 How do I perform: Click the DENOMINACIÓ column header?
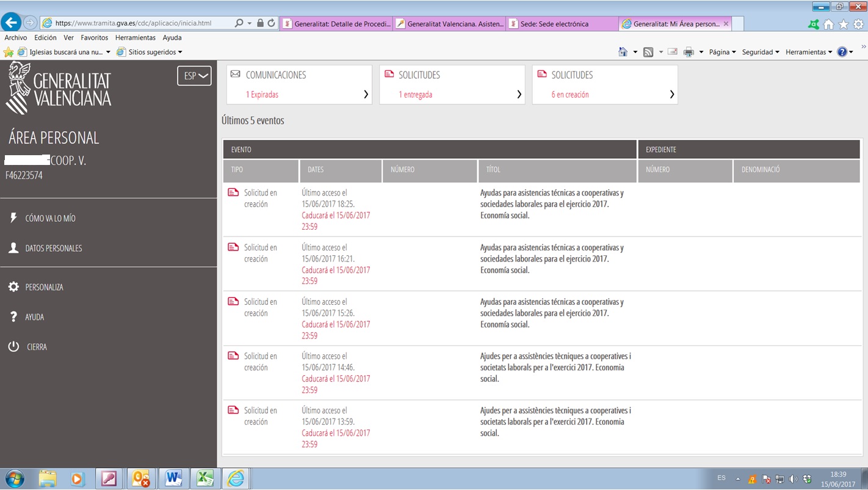(x=797, y=170)
